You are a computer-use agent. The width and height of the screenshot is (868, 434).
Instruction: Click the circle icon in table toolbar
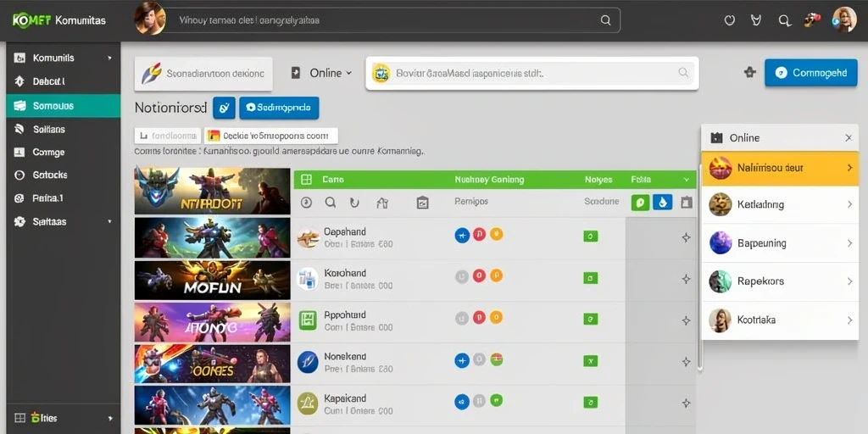306,203
